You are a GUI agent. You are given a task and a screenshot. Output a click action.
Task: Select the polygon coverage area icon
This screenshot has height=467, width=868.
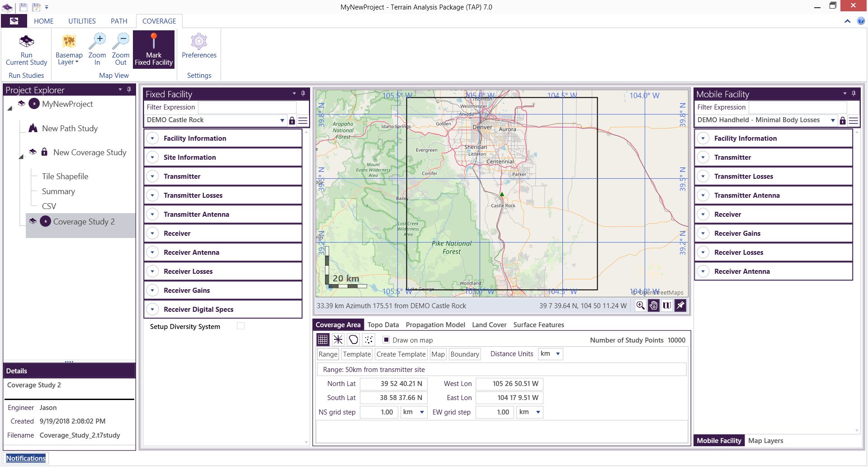pos(354,339)
